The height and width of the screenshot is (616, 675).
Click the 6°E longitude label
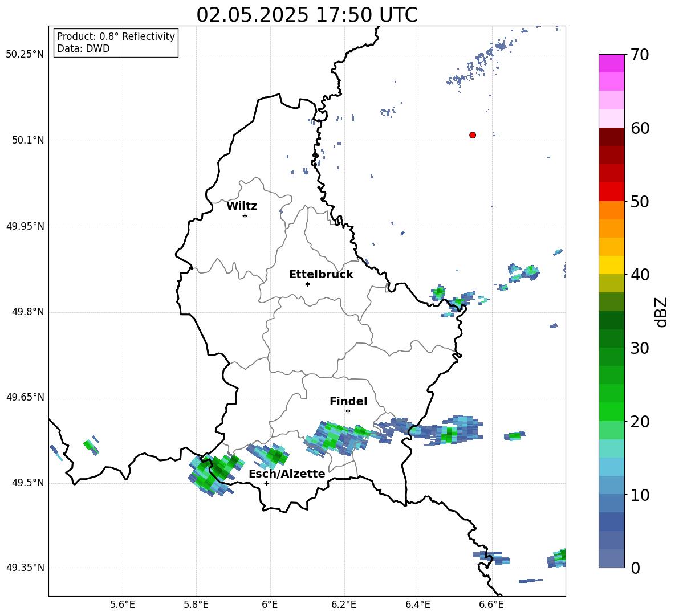270,605
